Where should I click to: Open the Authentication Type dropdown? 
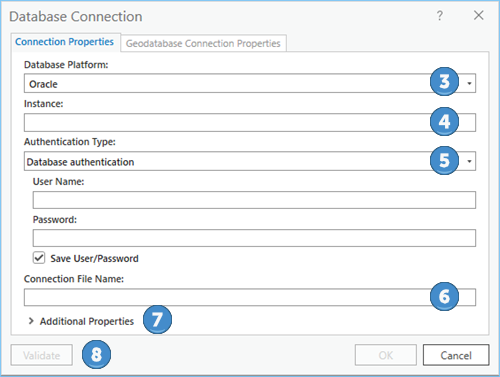coord(250,162)
